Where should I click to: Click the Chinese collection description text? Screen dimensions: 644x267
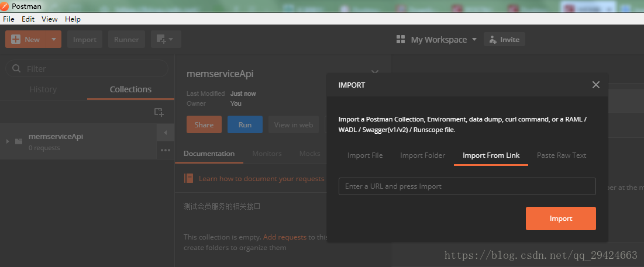222,206
